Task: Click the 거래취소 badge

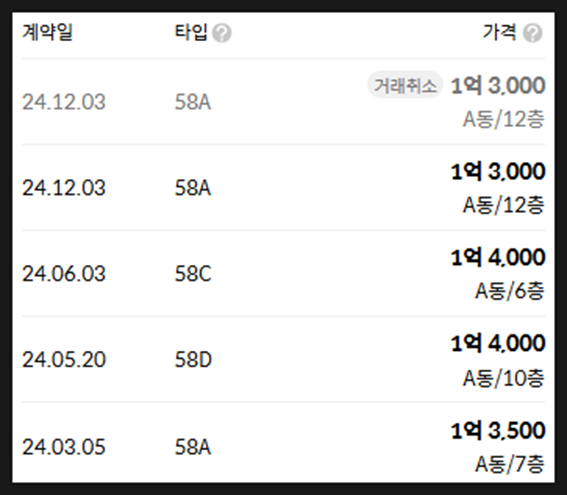Action: click(405, 86)
